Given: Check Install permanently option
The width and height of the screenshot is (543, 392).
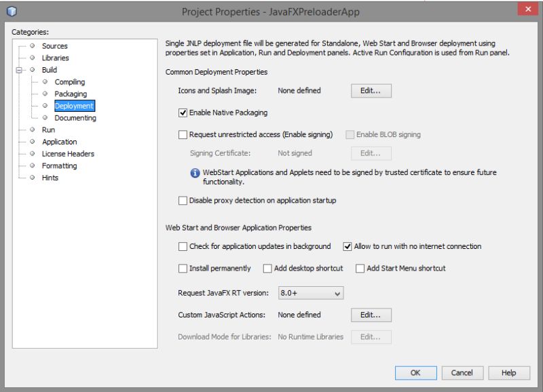Looking at the screenshot, I should [x=181, y=269].
